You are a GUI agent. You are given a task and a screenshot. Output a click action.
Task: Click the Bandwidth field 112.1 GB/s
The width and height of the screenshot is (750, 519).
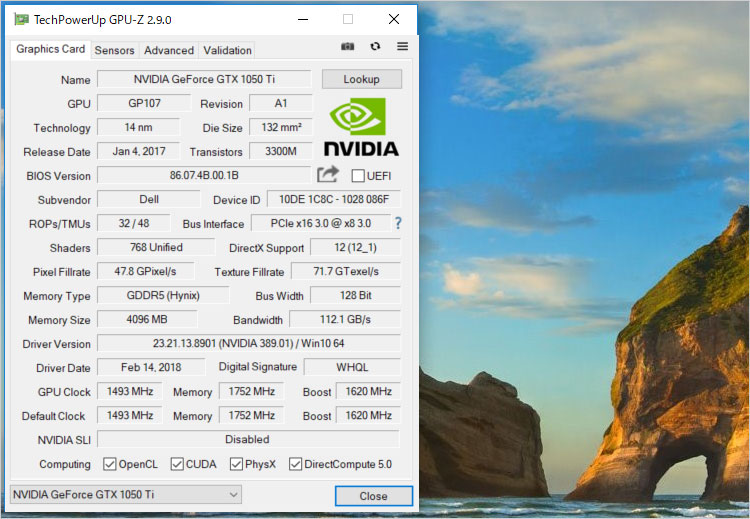(x=345, y=319)
